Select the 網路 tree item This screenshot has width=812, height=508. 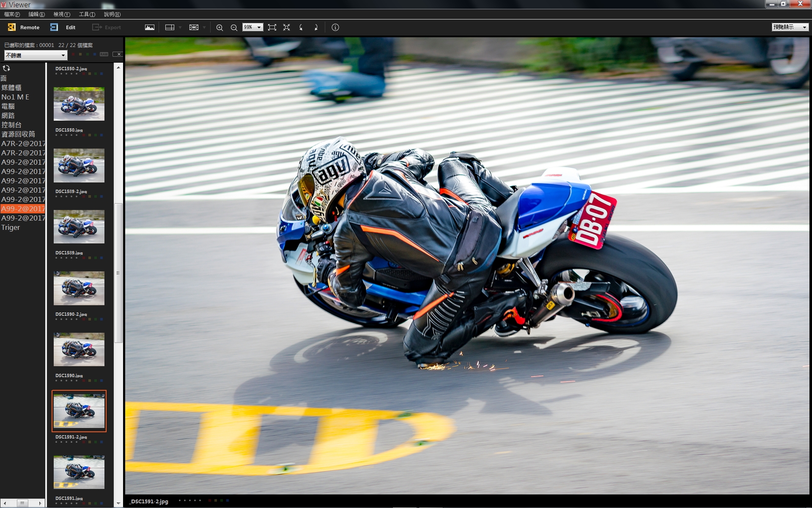coord(8,116)
